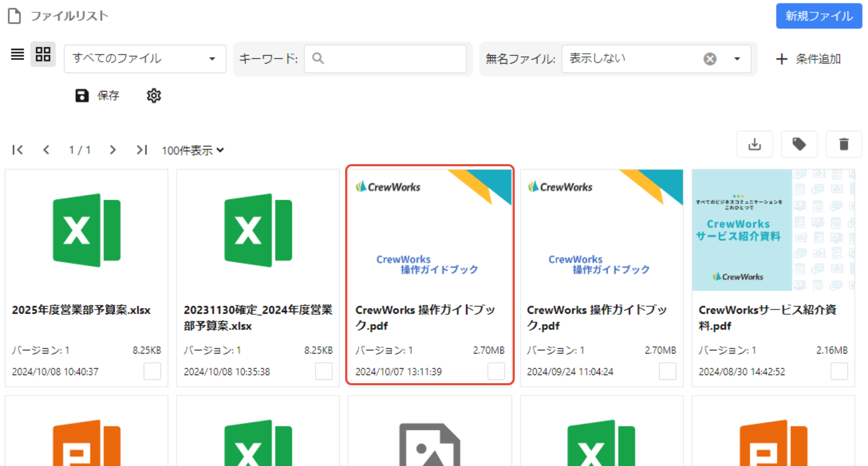868x466 pixels.
Task: Click 条件追加 to add a filter
Action: (x=808, y=59)
